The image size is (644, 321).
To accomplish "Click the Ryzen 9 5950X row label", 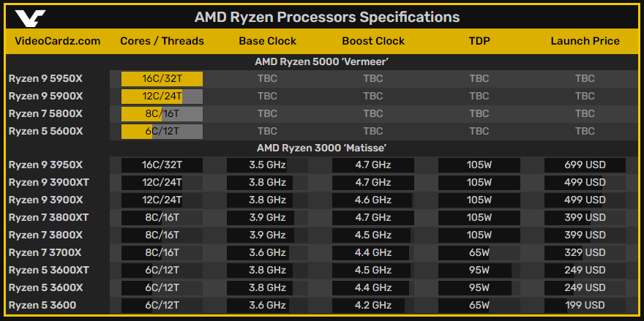I will 45,78.
